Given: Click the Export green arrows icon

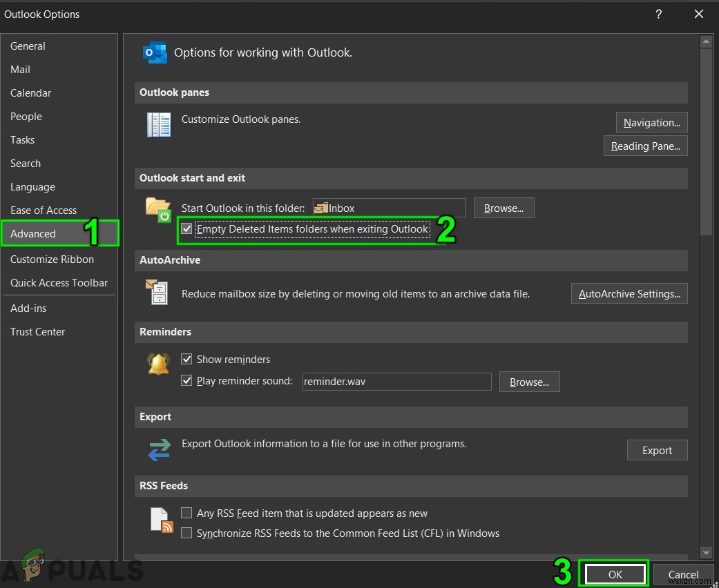Looking at the screenshot, I should (x=159, y=449).
